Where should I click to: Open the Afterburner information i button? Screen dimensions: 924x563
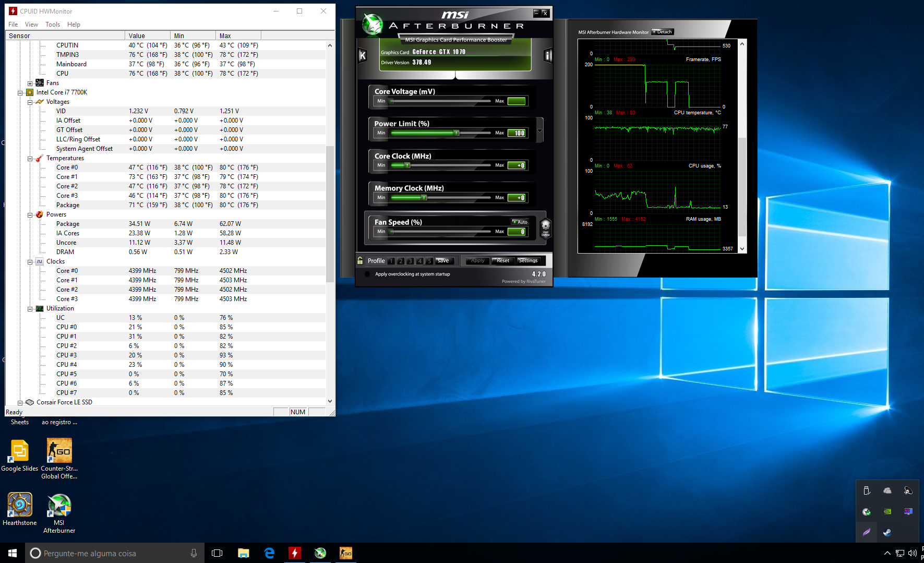coord(548,55)
